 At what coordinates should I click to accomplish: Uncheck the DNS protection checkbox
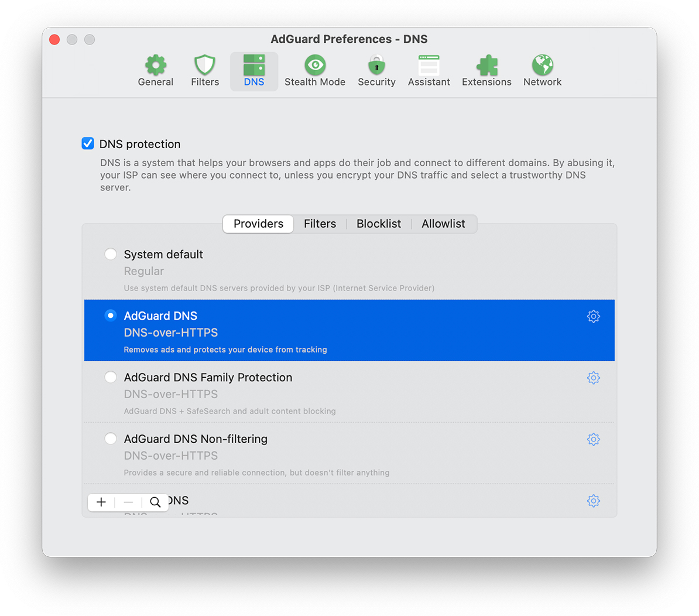(88, 143)
